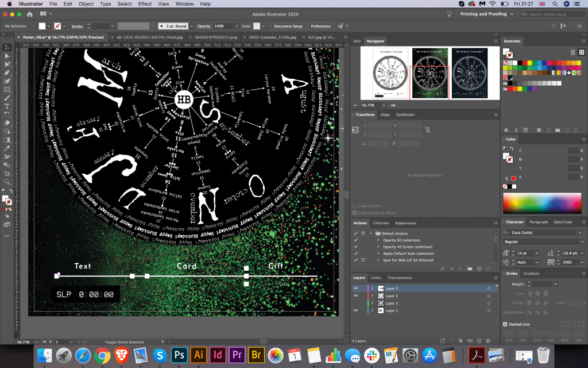
Task: Open the Effect menu
Action: click(x=145, y=4)
